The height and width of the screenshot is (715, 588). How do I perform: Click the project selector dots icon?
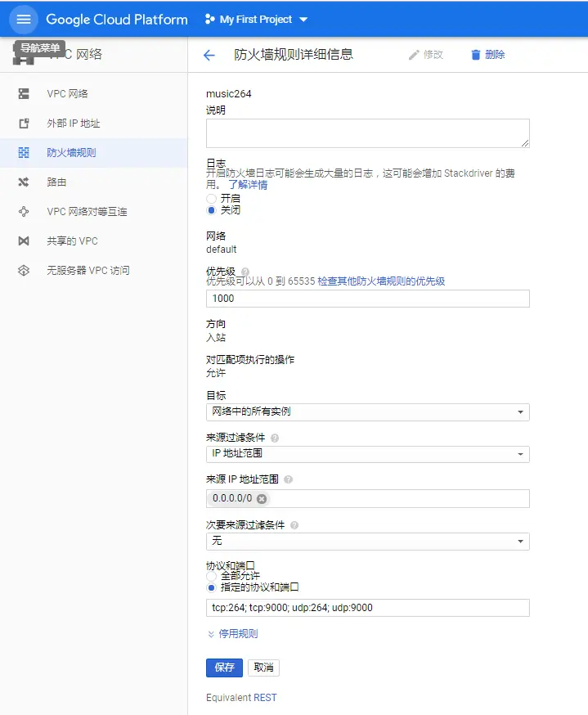pyautogui.click(x=209, y=19)
